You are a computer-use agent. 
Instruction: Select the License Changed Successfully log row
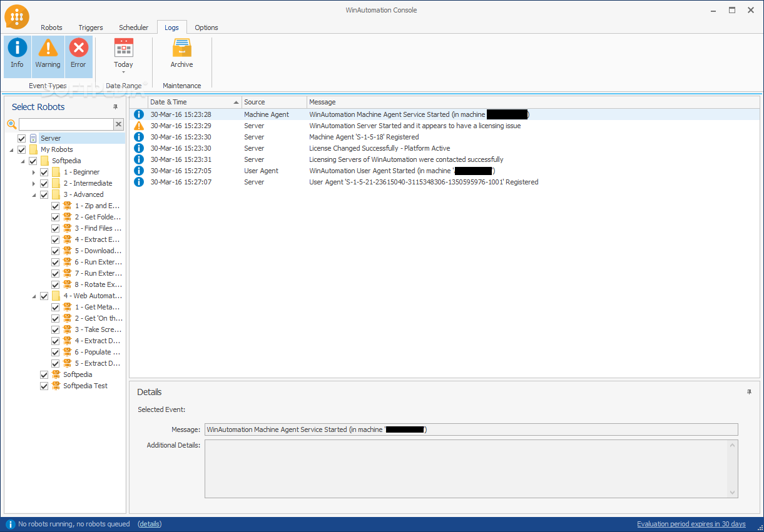(445, 148)
